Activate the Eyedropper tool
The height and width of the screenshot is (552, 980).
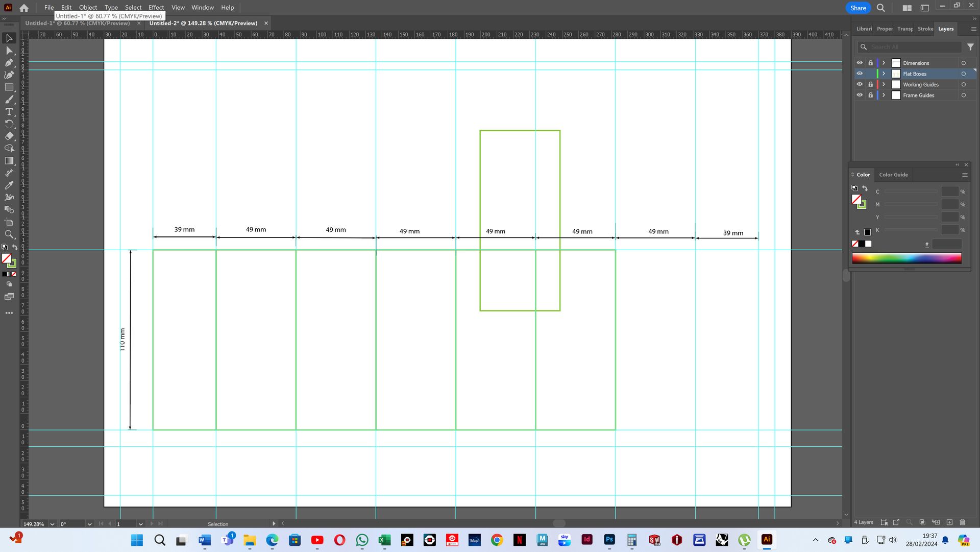9,185
